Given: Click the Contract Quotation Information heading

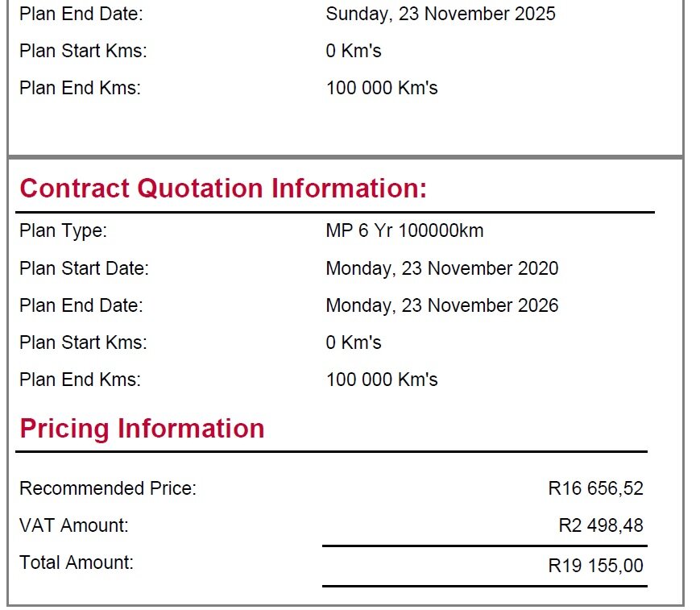Looking at the screenshot, I should pos(223,188).
